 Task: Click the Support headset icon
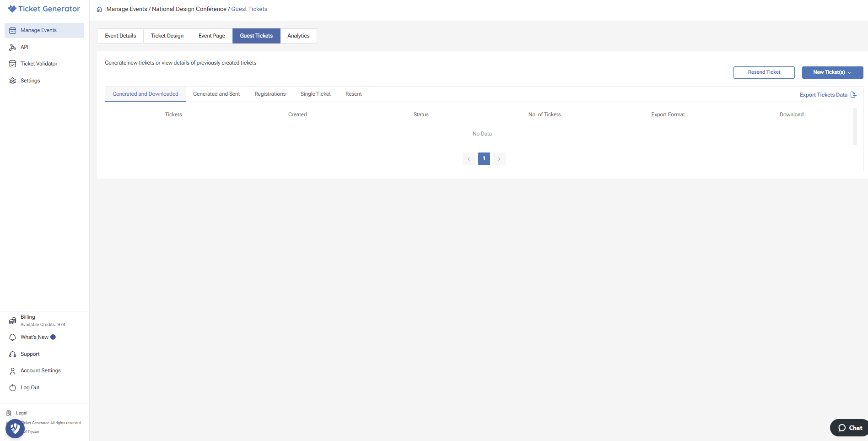pos(13,354)
